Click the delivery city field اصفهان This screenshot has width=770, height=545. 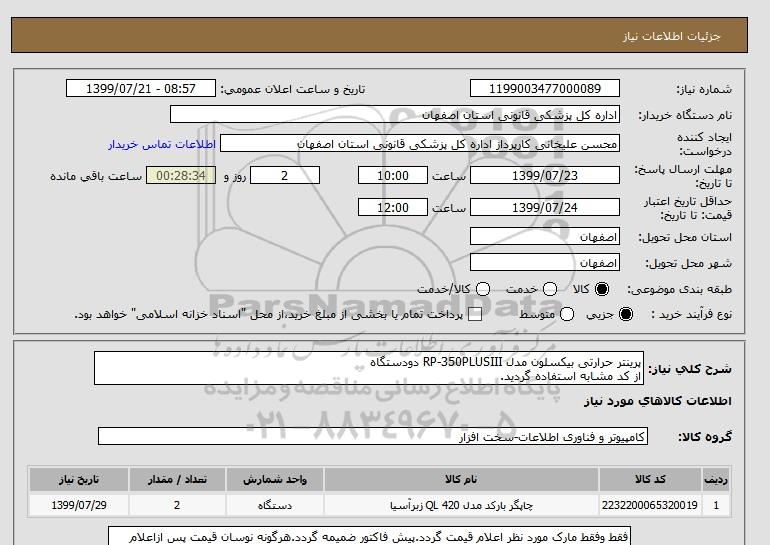tap(545, 262)
